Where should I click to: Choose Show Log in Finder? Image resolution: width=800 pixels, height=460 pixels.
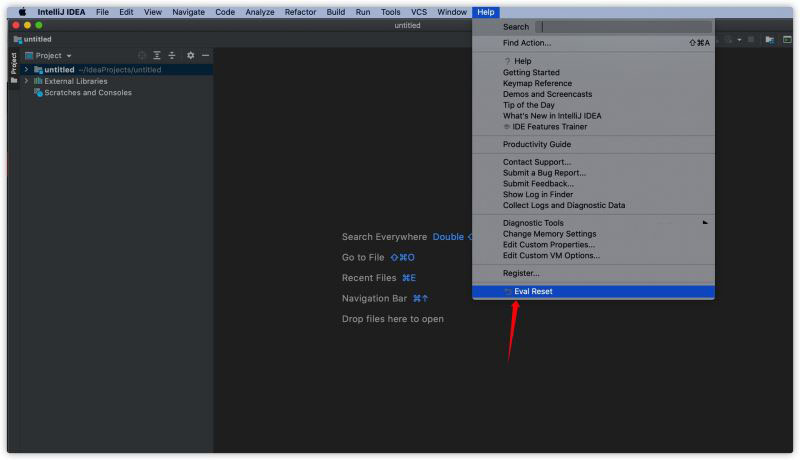coord(593,194)
